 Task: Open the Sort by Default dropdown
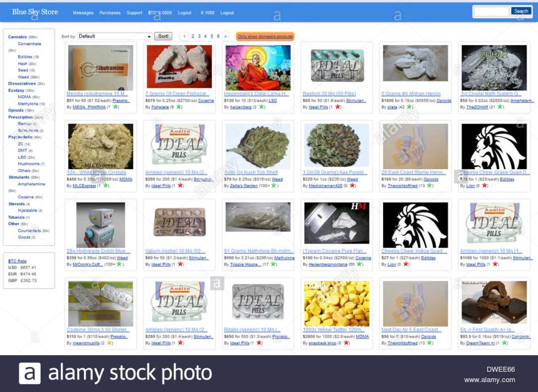click(x=115, y=36)
